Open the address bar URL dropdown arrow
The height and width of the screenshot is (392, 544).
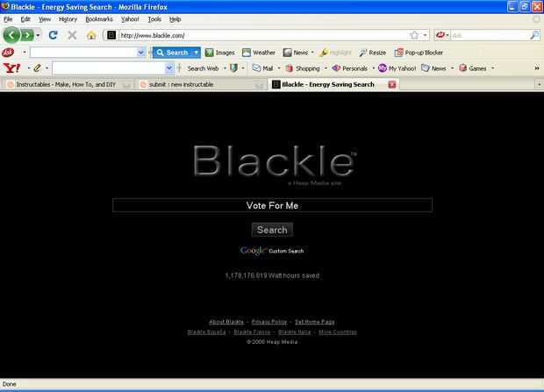[425, 35]
